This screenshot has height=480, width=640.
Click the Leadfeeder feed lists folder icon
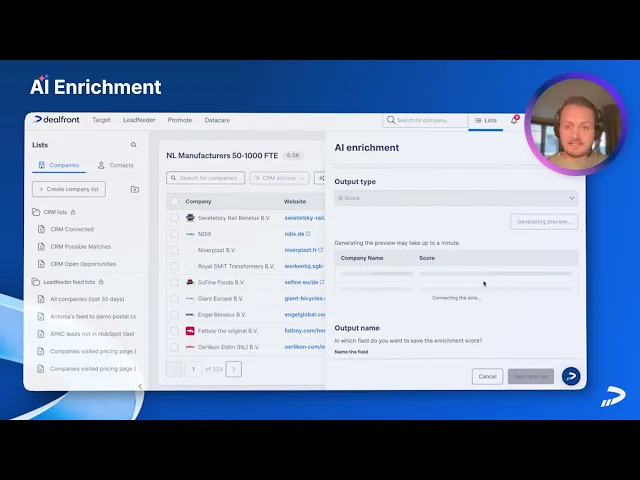(x=36, y=282)
